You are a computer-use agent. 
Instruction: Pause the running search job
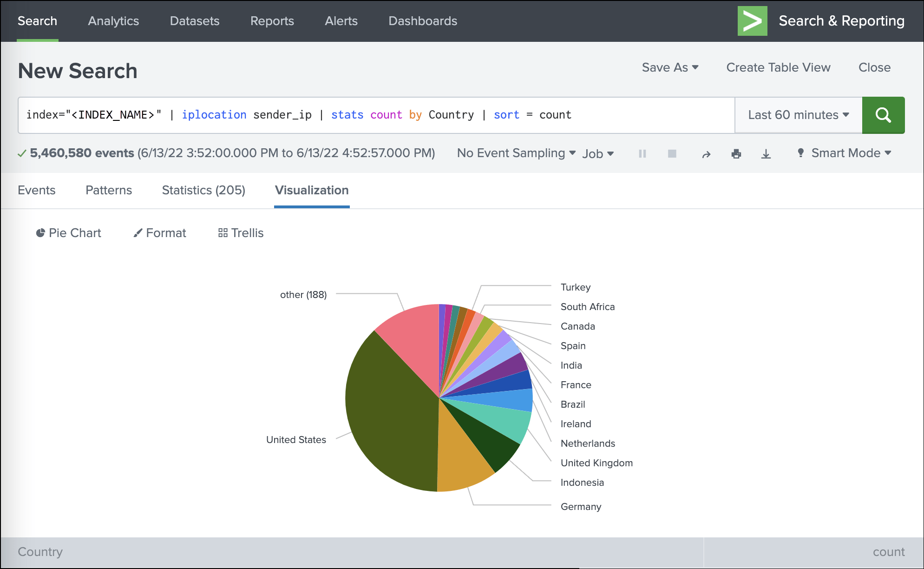click(x=642, y=153)
